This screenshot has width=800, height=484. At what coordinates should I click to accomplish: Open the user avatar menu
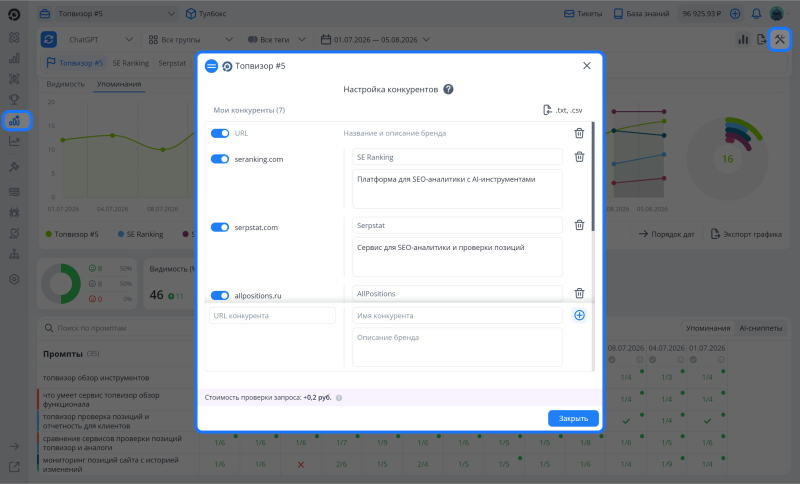(x=777, y=14)
